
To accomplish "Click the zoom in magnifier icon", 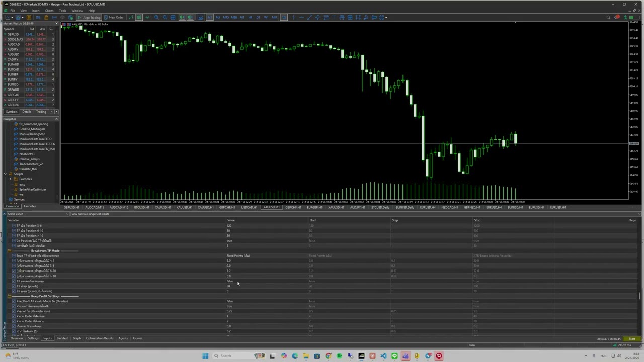I will [156, 17].
